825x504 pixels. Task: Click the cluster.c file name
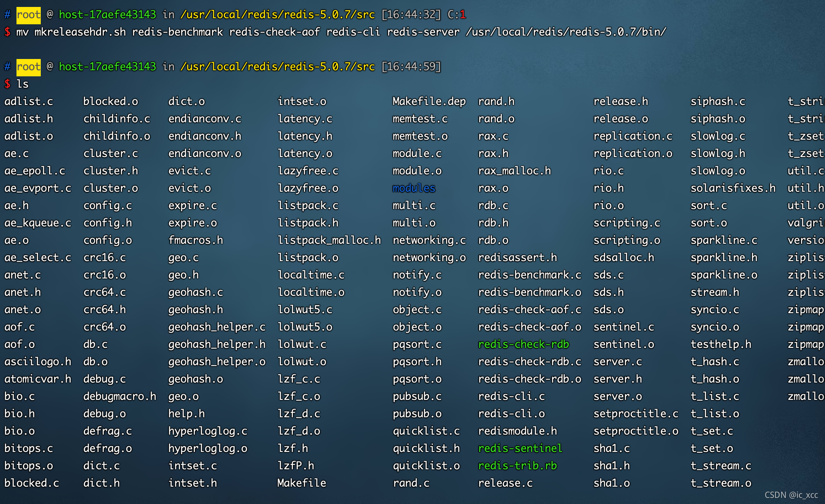click(x=111, y=154)
